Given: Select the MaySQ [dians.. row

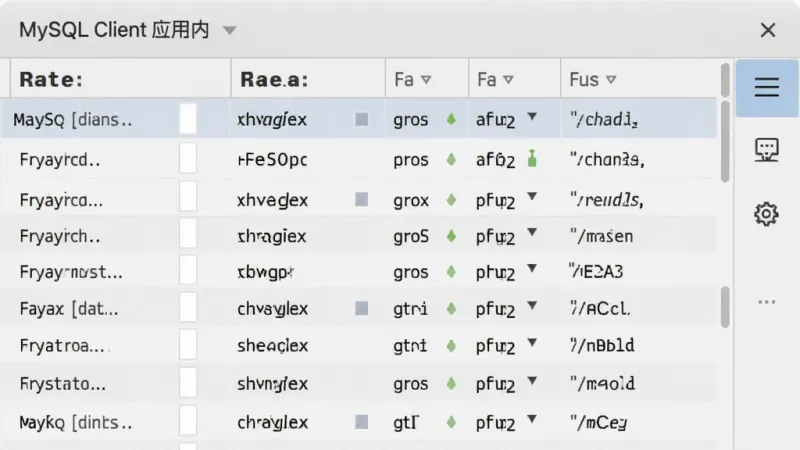Looking at the screenshot, I should [359, 119].
